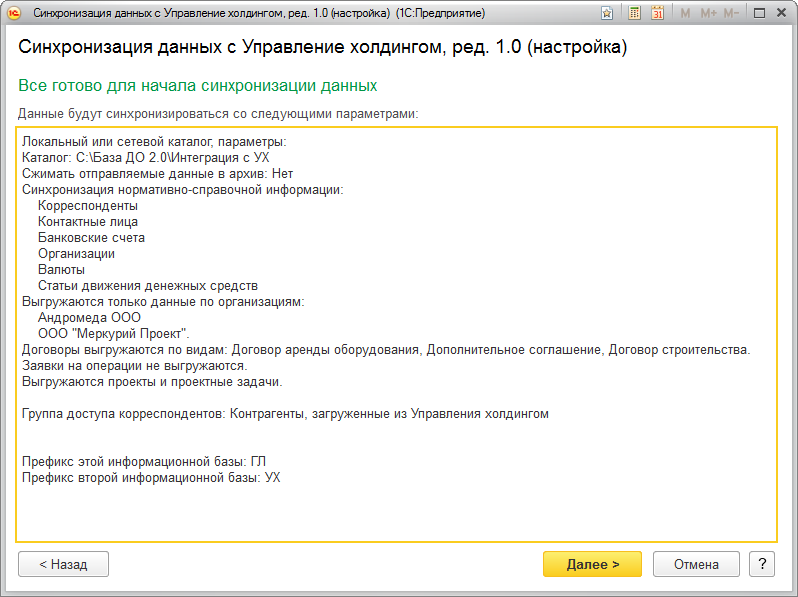Click the 'Корреспонденты' line
This screenshot has width=798, height=597.
(88, 206)
